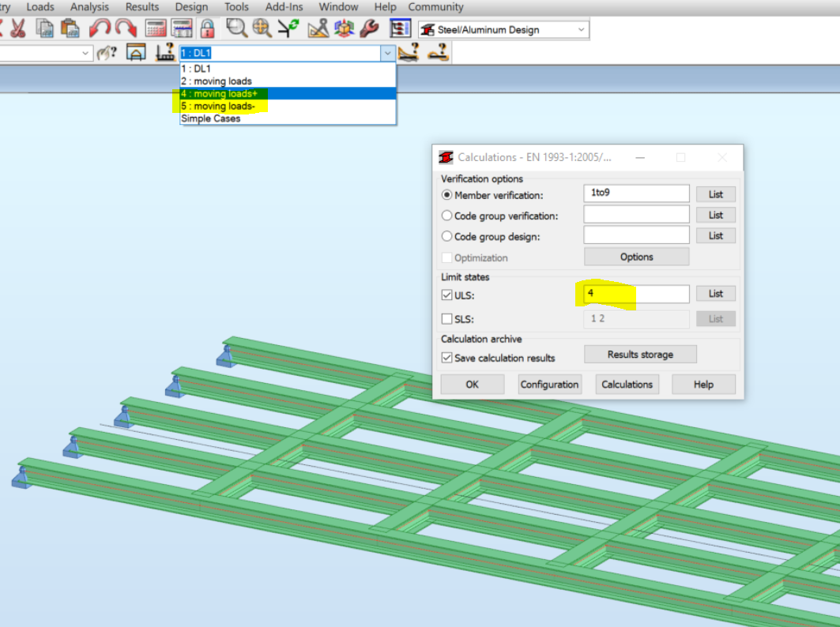Screen dimensions: 840x627
Task: Click the Results storage button
Action: pyautogui.click(x=640, y=354)
